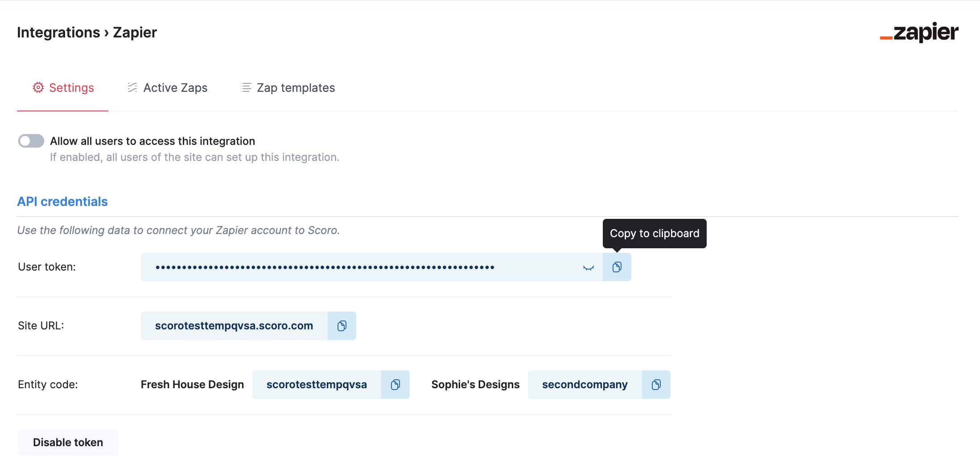Viewport: 980px width, 468px height.
Task: Copy Sophie's Designs entity code
Action: click(656, 385)
